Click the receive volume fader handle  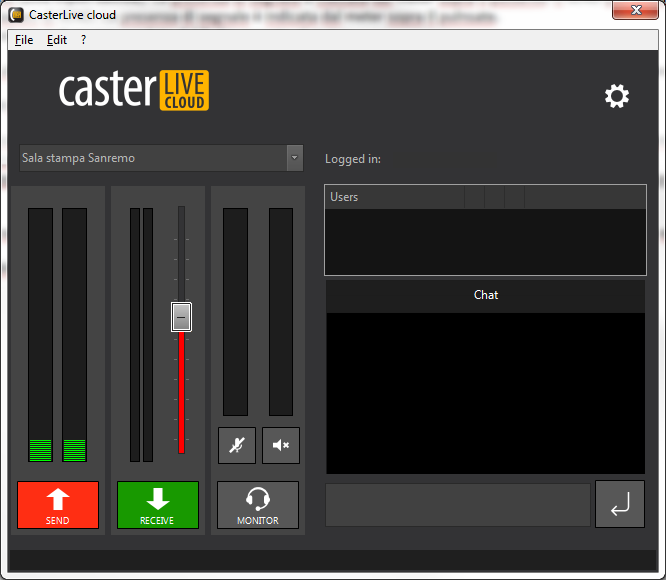[x=181, y=317]
